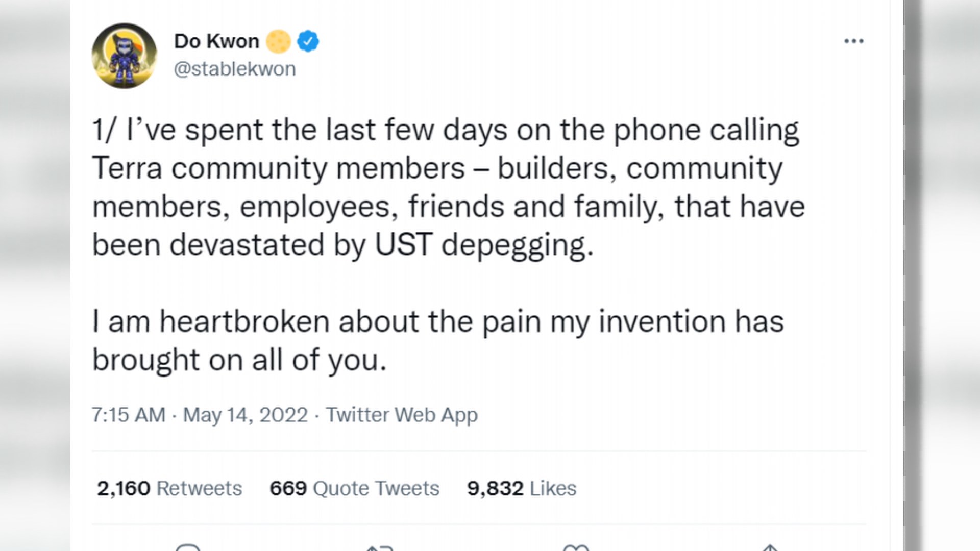This screenshot has height=551, width=980.
Task: Click the share upload arrow icon
Action: tap(770, 547)
